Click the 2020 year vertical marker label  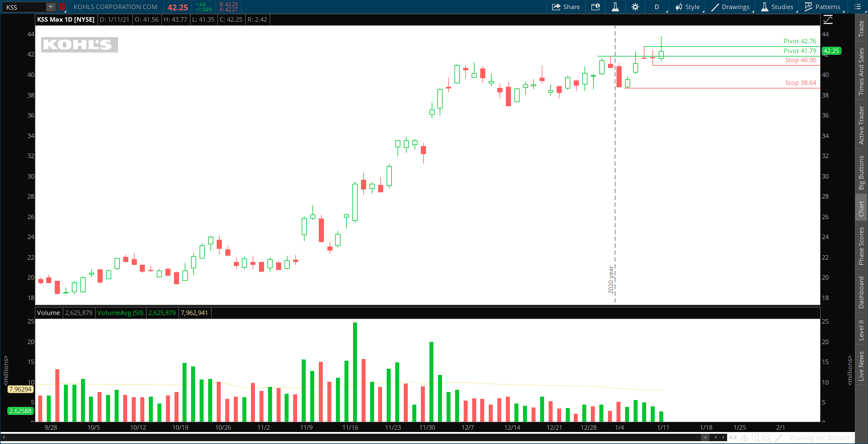coord(611,280)
